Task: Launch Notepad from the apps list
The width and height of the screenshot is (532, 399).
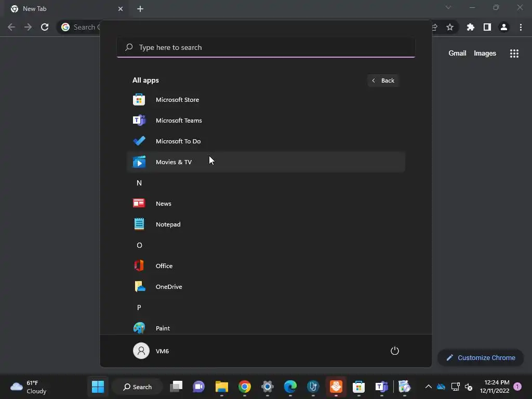Action: [265, 224]
